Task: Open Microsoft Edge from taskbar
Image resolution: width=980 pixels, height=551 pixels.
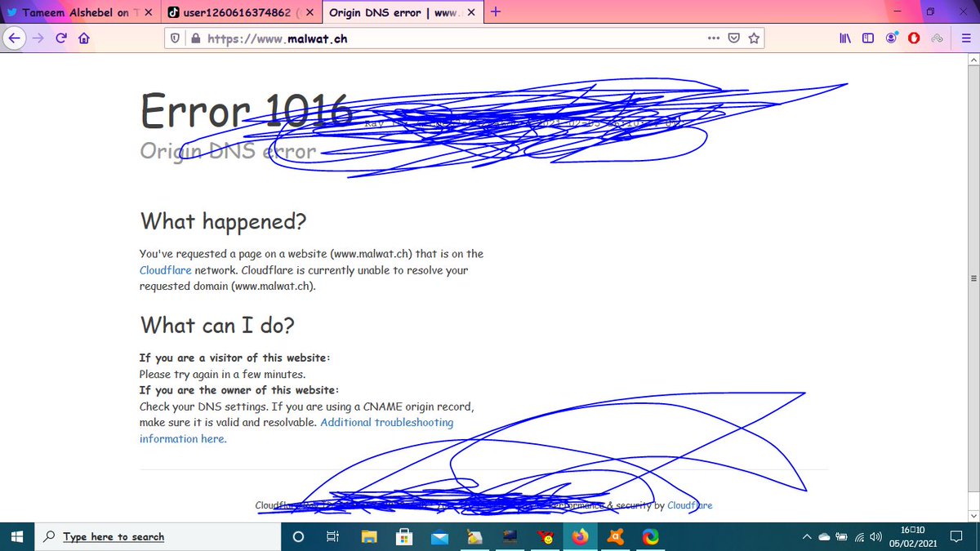Action: (x=651, y=537)
